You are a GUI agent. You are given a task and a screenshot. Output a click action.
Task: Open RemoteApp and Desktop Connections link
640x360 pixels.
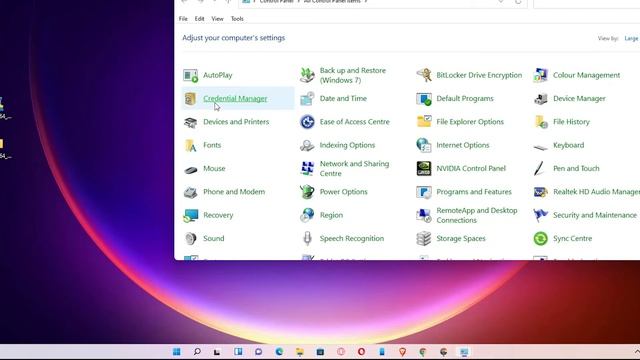pos(477,215)
